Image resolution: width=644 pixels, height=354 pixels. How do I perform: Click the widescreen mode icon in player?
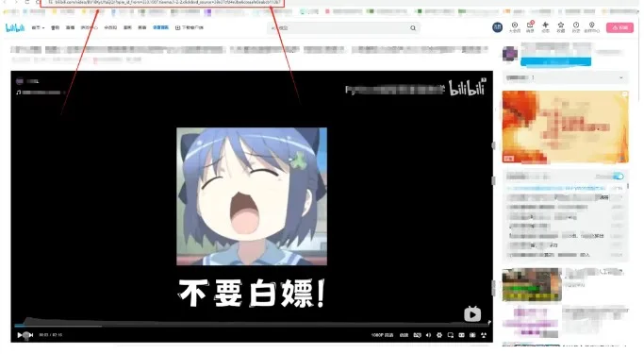click(462, 335)
